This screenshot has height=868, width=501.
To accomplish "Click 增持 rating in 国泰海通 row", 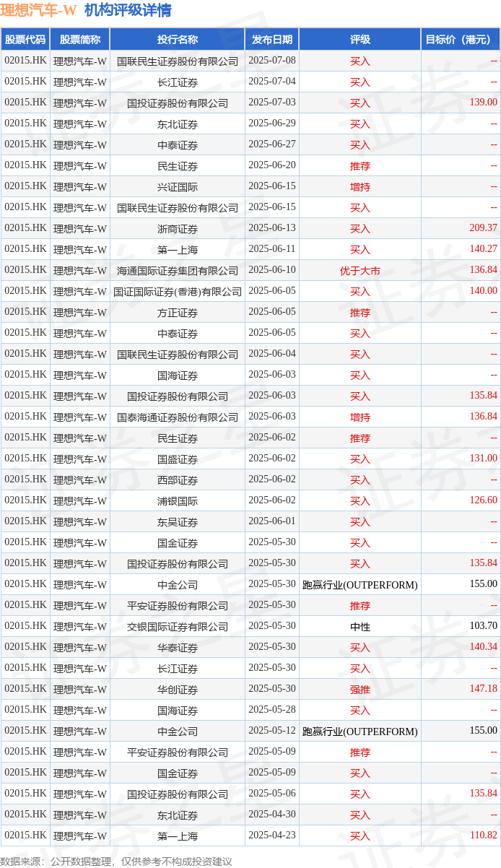I will coord(360,417).
